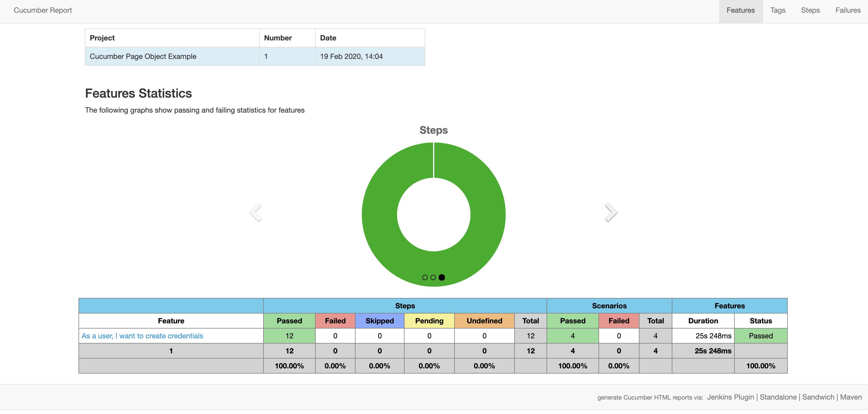Sort by Feature column header

tap(171, 321)
